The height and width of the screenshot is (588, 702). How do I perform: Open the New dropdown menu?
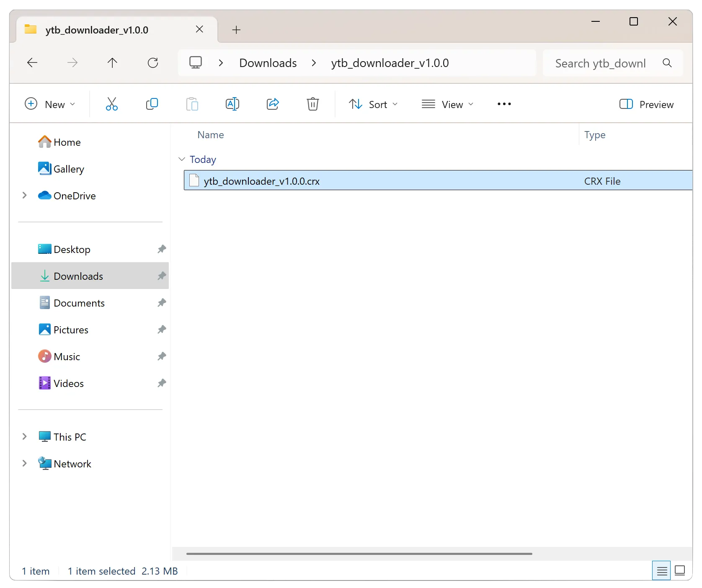click(50, 104)
